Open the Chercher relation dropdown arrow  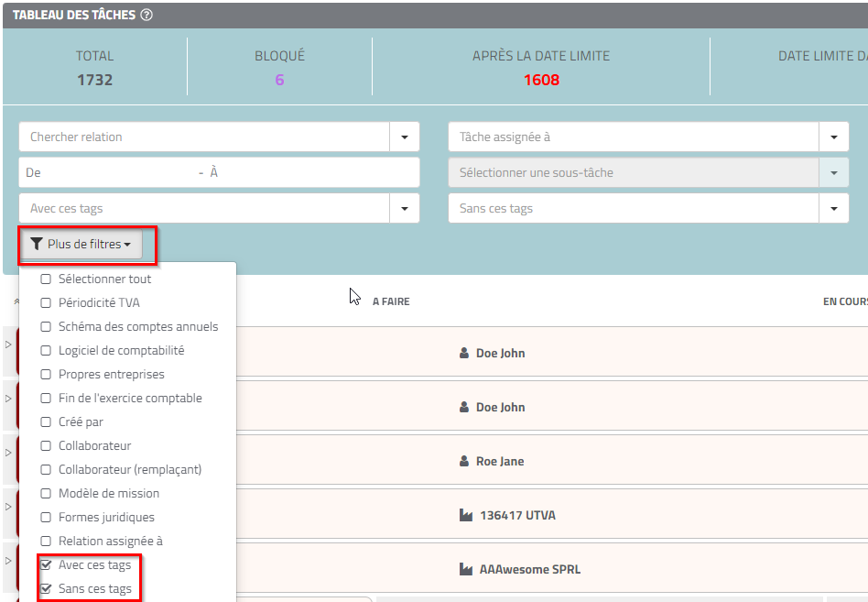(x=404, y=137)
